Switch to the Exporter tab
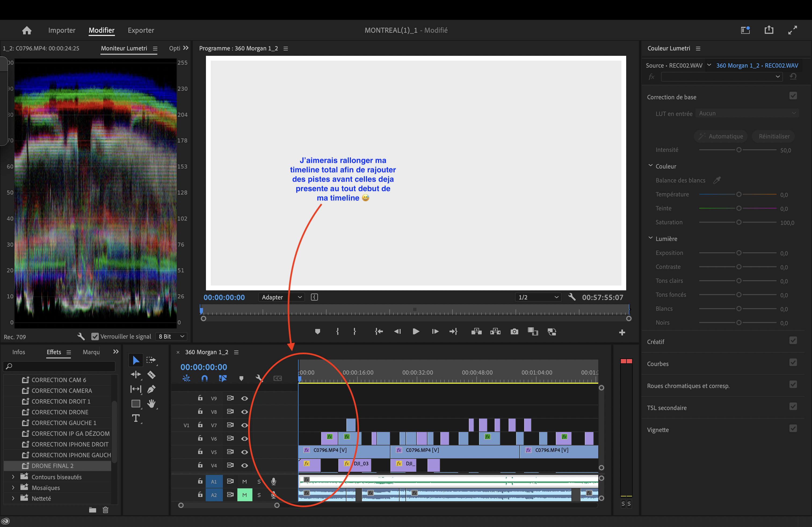The height and width of the screenshot is (527, 812). point(141,30)
